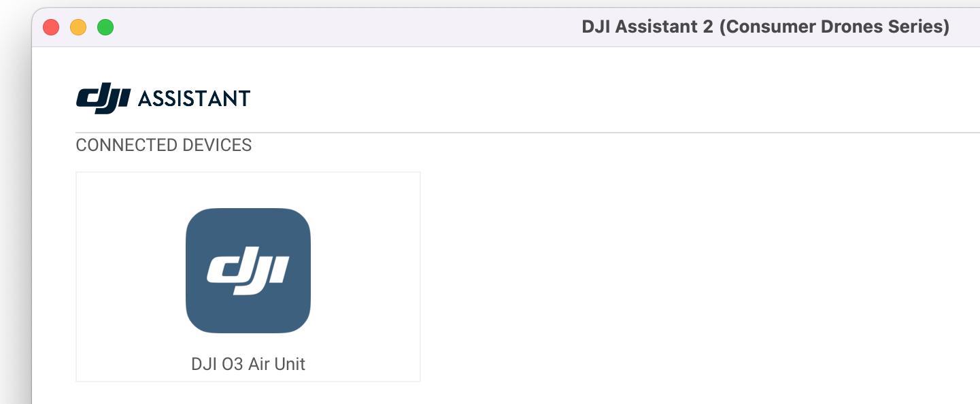Viewport: 980px width, 404px height.
Task: Click the divider line under the header
Action: pyautogui.click(x=528, y=133)
